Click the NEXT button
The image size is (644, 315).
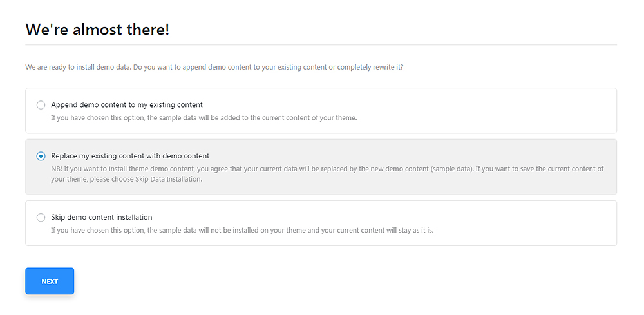point(50,281)
